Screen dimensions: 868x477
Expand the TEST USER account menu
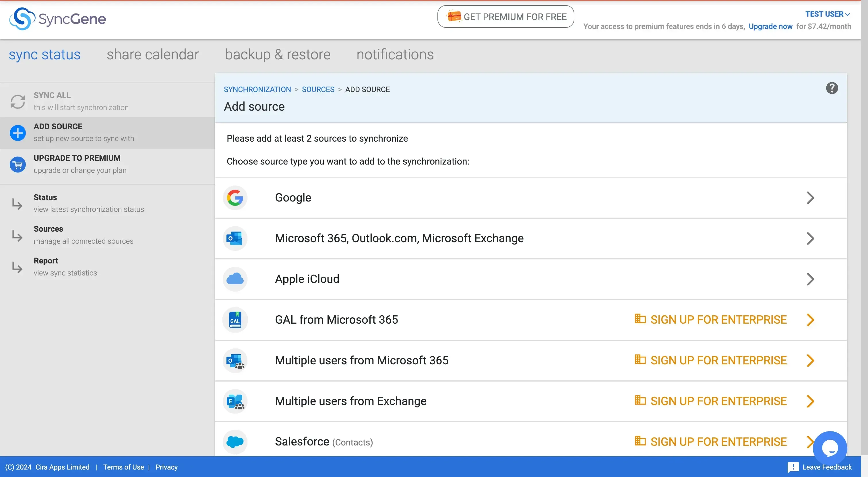[827, 14]
